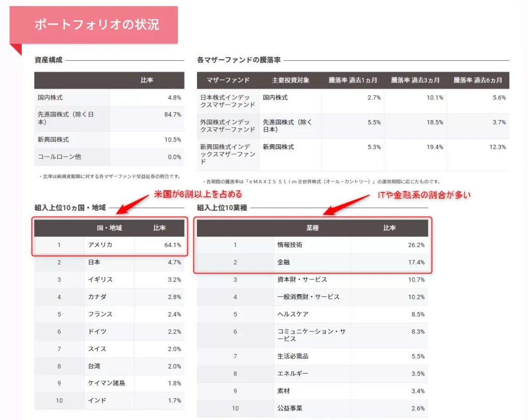Click the 主要投資対象 column header

291,80
